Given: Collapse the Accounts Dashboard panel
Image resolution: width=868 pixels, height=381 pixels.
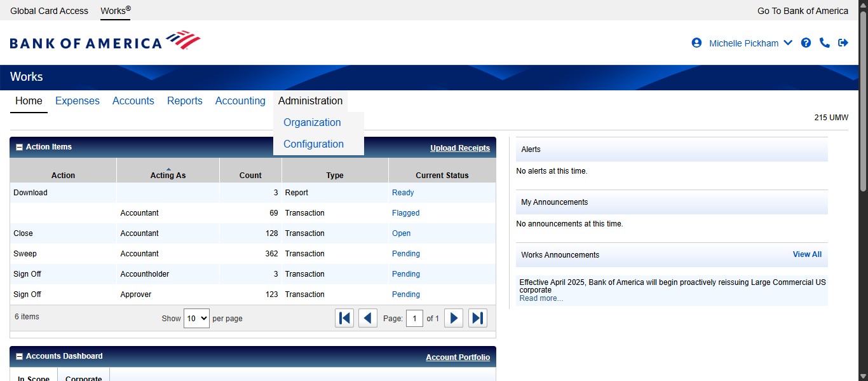Looking at the screenshot, I should click(x=19, y=357).
